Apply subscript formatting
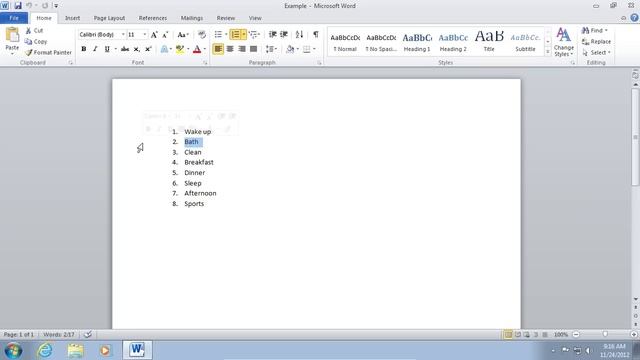Image resolution: width=640 pixels, height=360 pixels. [x=137, y=49]
